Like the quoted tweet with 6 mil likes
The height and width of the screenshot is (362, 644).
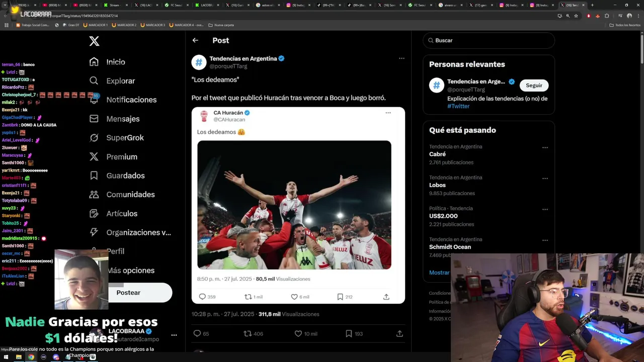point(300,297)
